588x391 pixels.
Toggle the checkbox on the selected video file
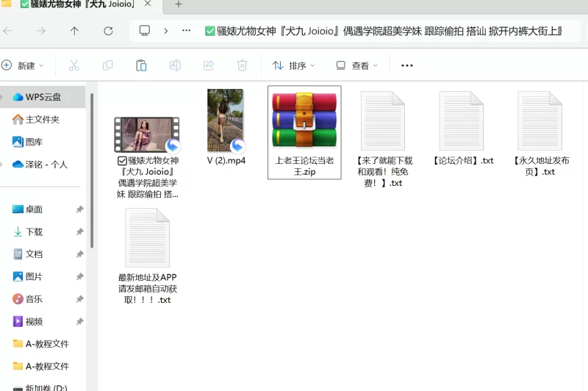coord(121,161)
